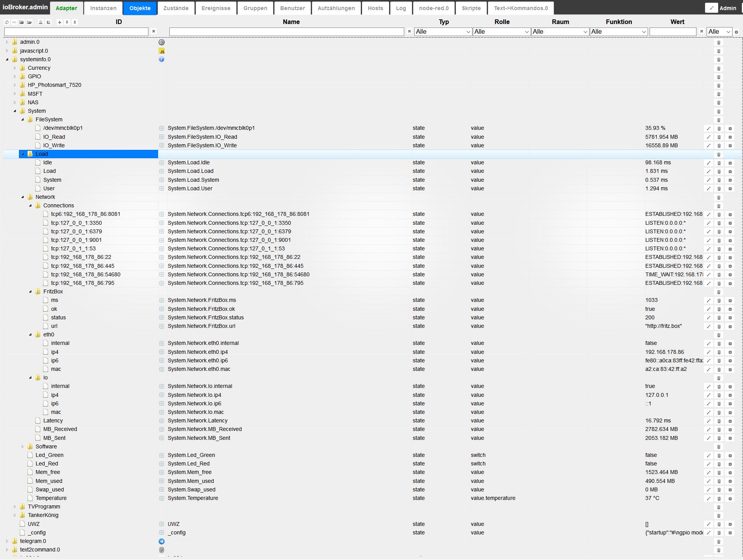Add a new object with the plus icon
743x560 pixels.
pyautogui.click(x=60, y=22)
